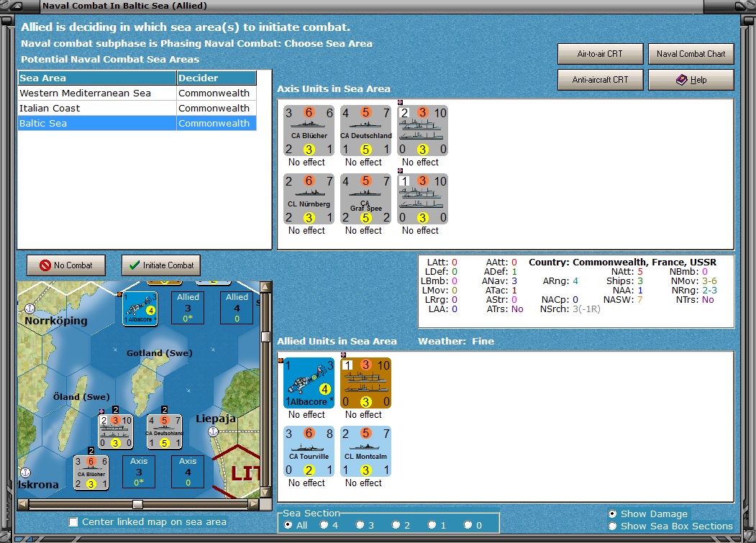Click the Axis 4 sea box on map
This screenshot has width=756, height=543.
point(188,471)
